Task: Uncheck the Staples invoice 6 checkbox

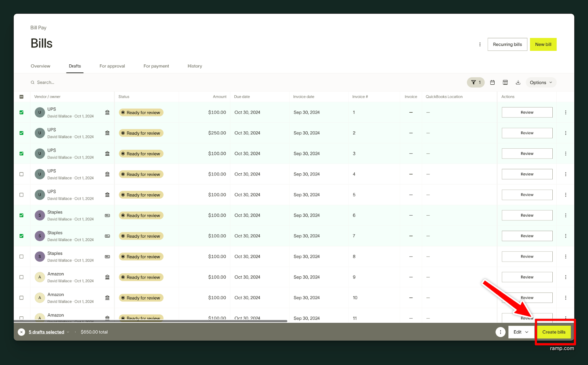Action: [x=21, y=216]
